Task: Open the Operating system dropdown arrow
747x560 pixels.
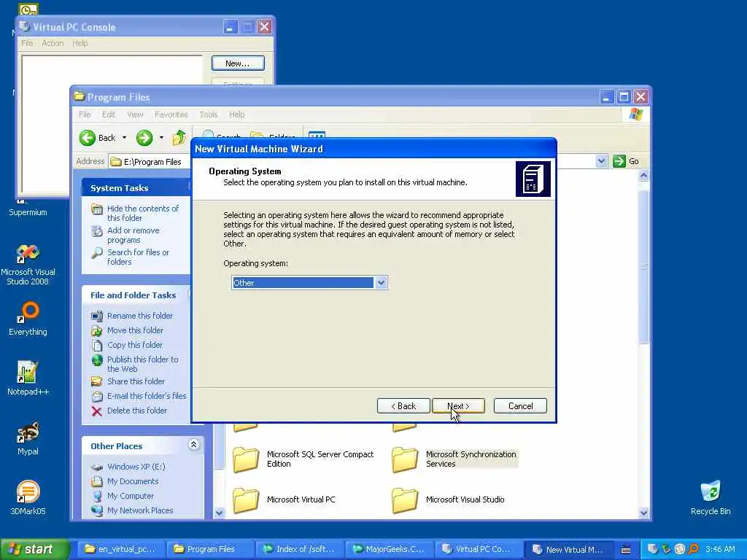Action: point(381,283)
